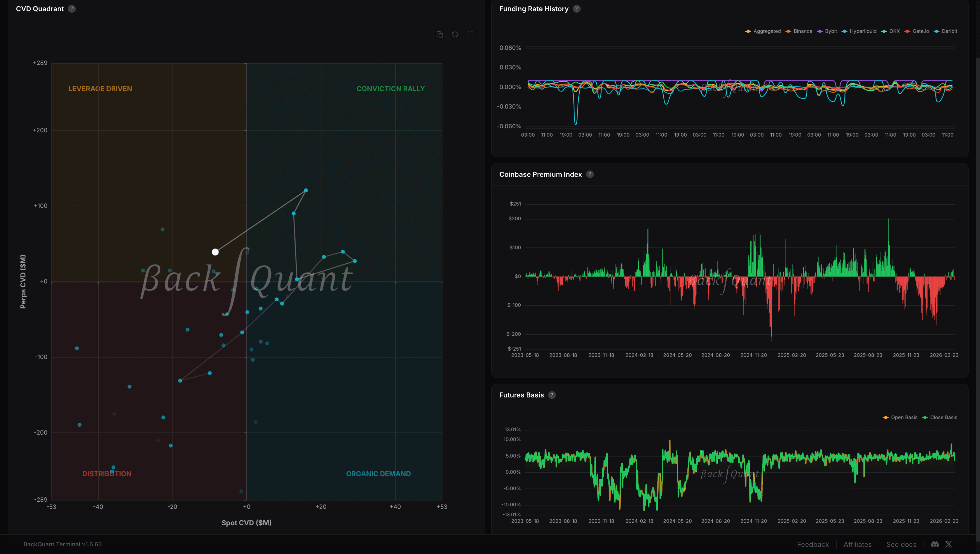Reset the CVD Quadrant view
This screenshot has width=980, height=554.
coord(455,34)
